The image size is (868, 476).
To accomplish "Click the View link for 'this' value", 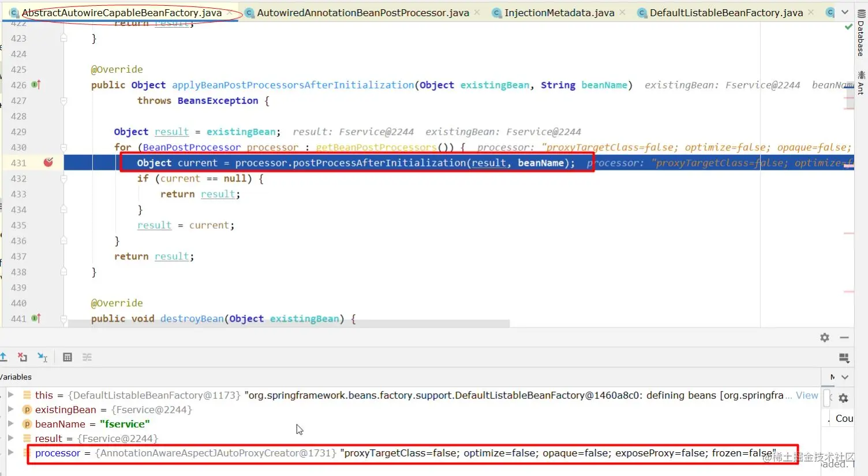I will coord(807,395).
